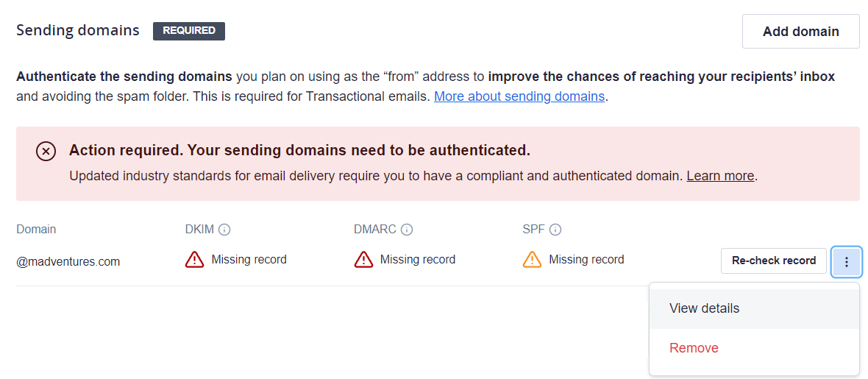This screenshot has width=868, height=379.
Task: Click Re-check record for madventures.com
Action: [774, 261]
